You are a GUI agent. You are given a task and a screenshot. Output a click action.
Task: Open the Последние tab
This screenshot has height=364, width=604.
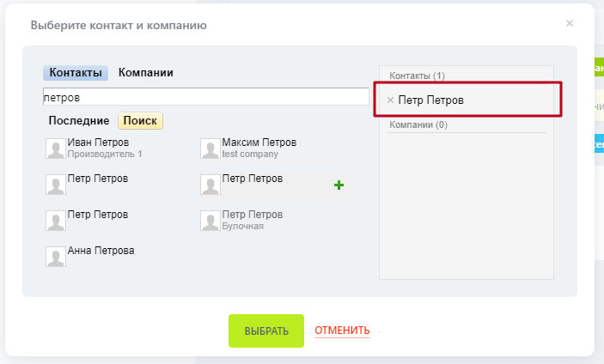79,121
